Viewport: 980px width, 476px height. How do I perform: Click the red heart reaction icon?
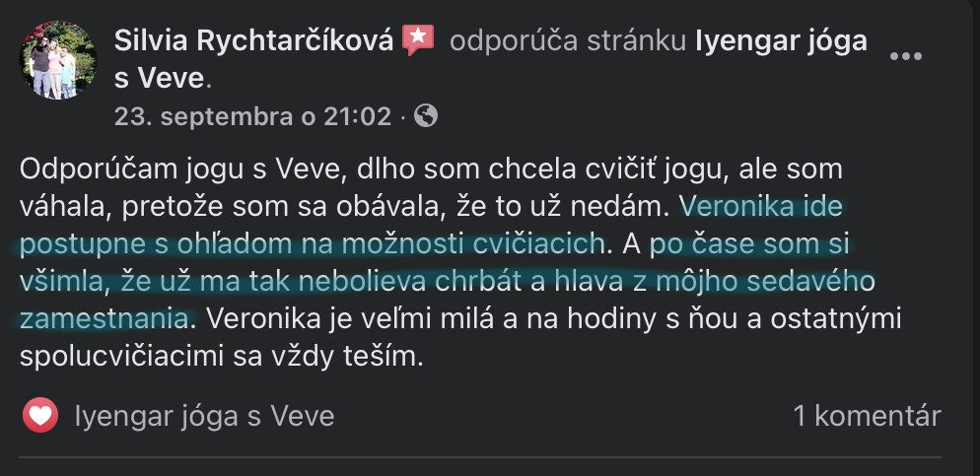coord(40,416)
